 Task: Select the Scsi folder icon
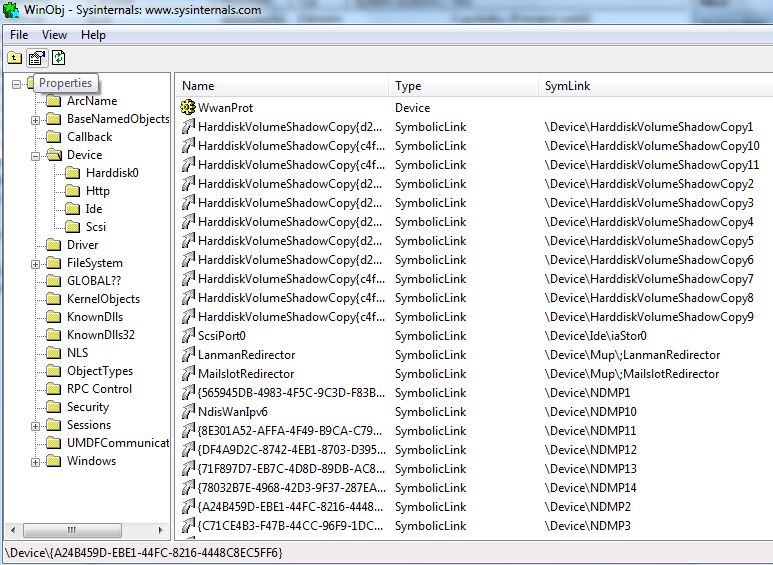pos(72,227)
